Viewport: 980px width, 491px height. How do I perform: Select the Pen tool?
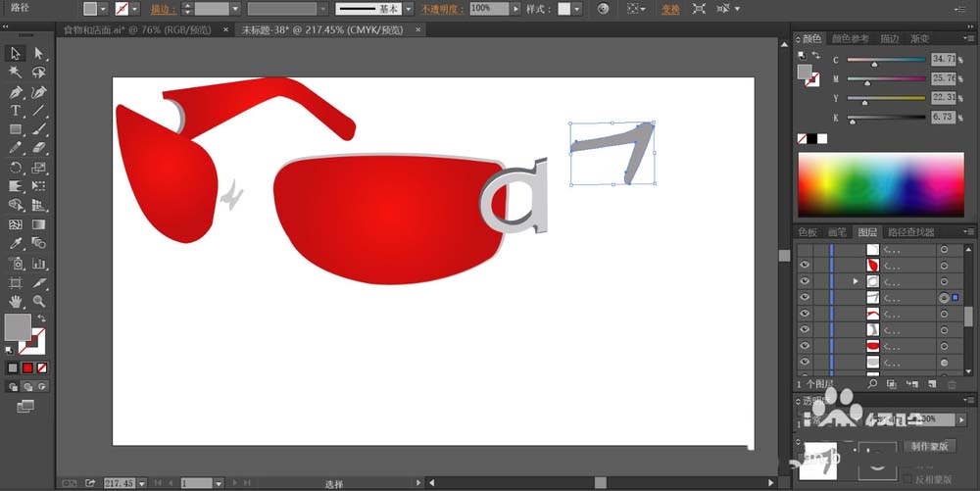(16, 92)
